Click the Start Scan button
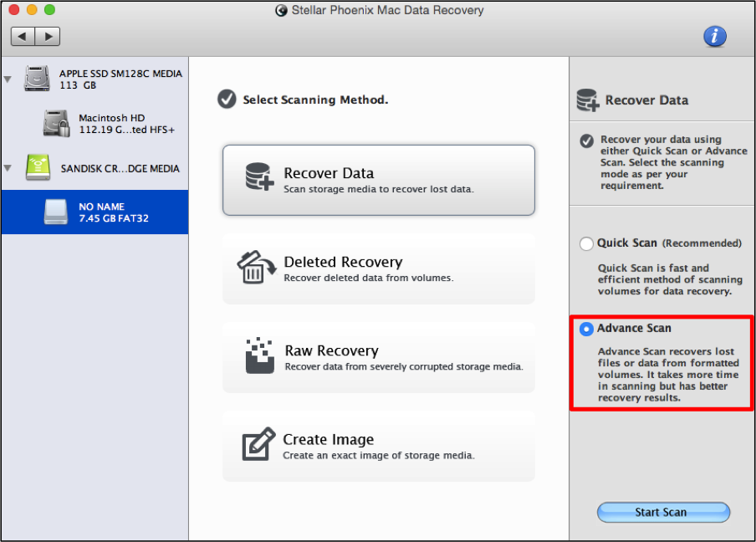The image size is (756, 542). [663, 512]
